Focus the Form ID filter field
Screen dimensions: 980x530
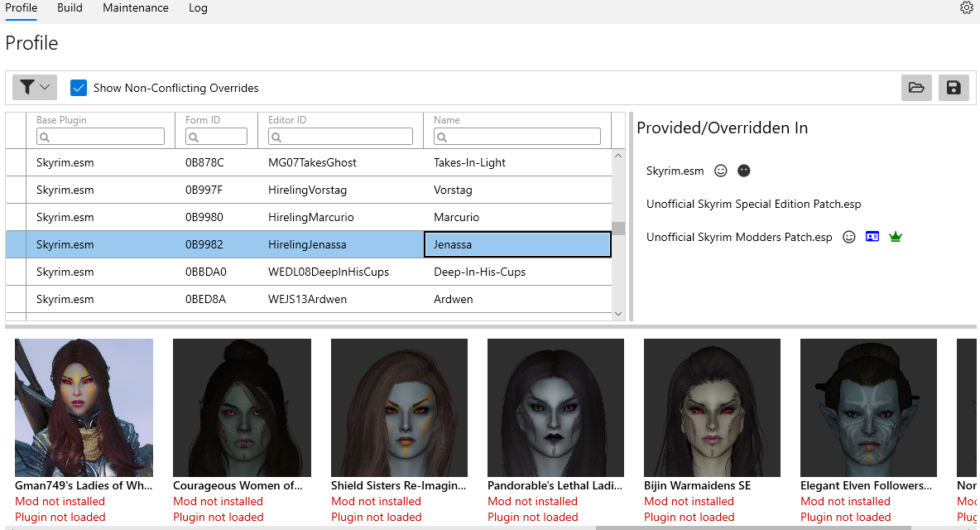(x=216, y=137)
